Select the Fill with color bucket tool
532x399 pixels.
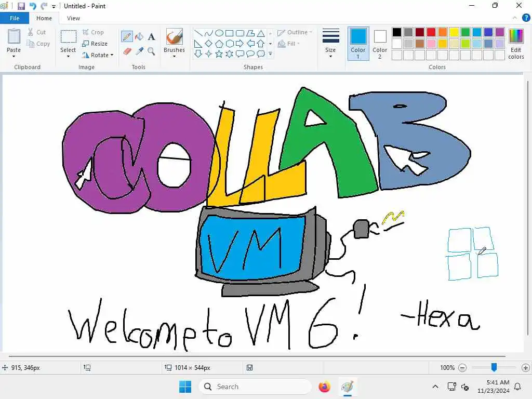[x=139, y=36]
